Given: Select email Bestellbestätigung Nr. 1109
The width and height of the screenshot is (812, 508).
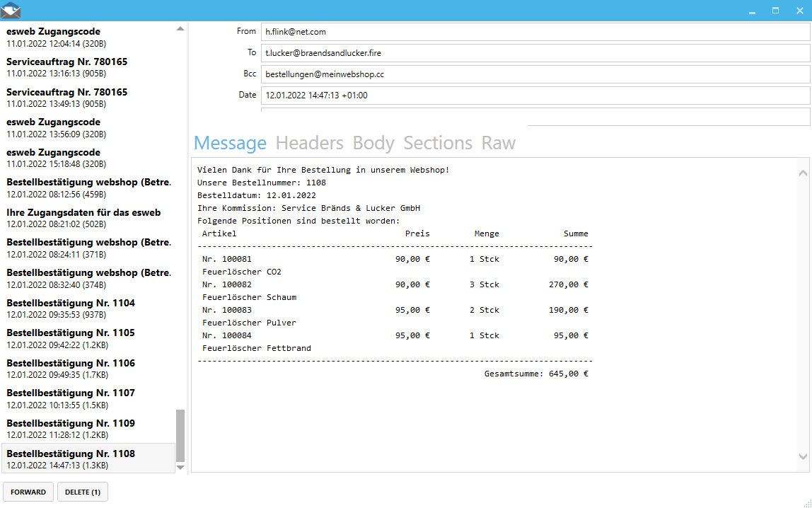Looking at the screenshot, I should tap(88, 429).
